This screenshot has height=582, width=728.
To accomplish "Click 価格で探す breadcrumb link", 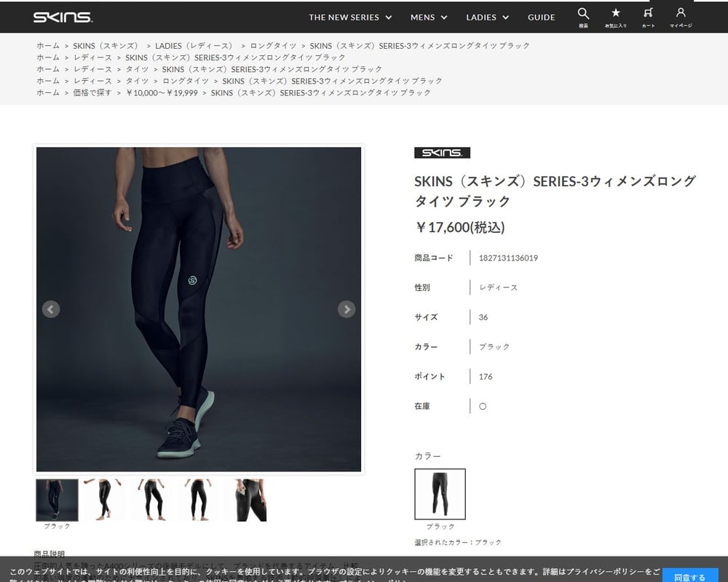I will pyautogui.click(x=92, y=92).
